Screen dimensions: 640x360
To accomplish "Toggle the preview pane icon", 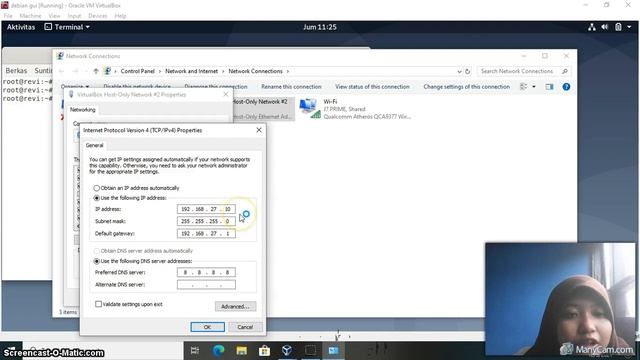I will click(x=549, y=87).
